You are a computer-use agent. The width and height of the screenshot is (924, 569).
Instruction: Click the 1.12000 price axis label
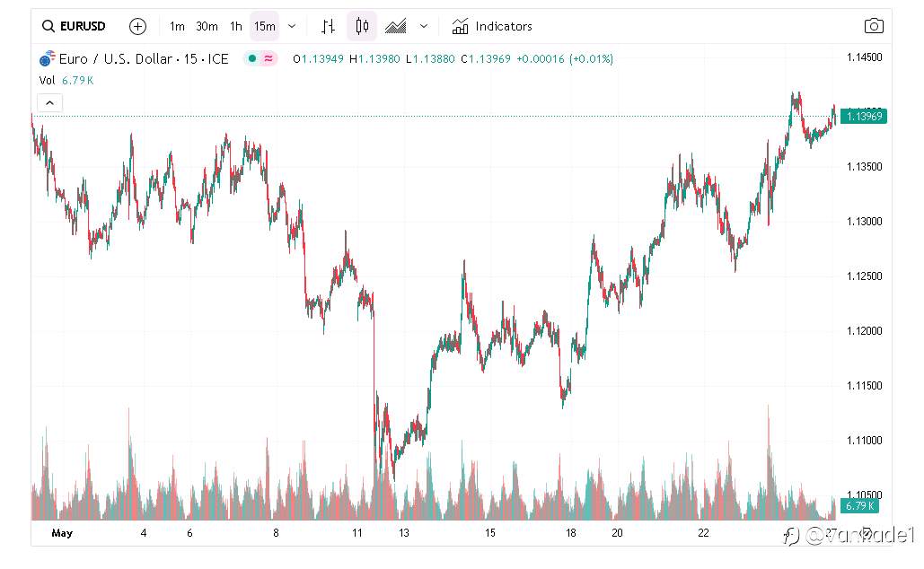click(x=865, y=331)
